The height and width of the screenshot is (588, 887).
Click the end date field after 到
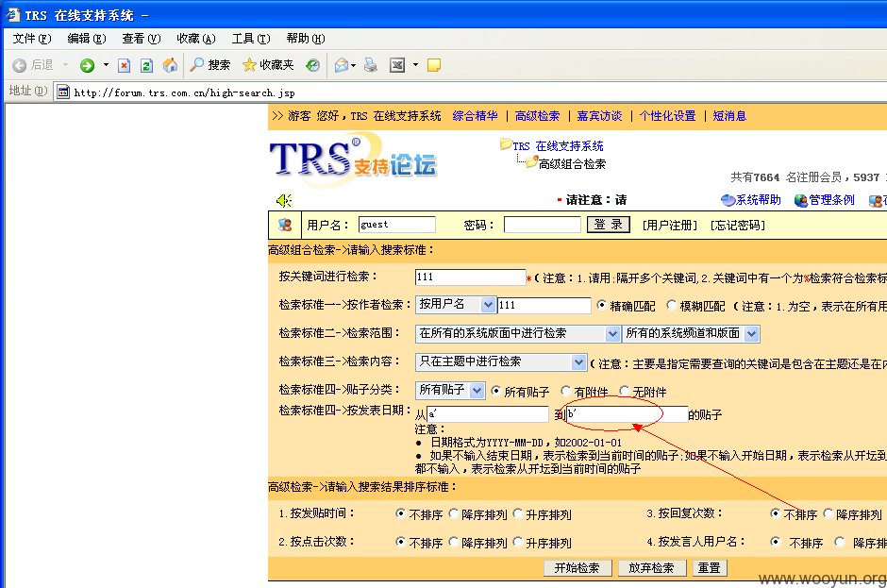(x=627, y=414)
